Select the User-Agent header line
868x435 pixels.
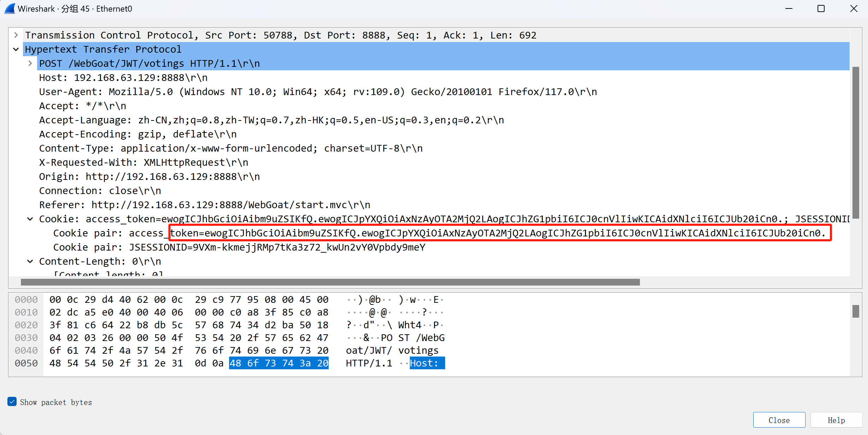[318, 92]
